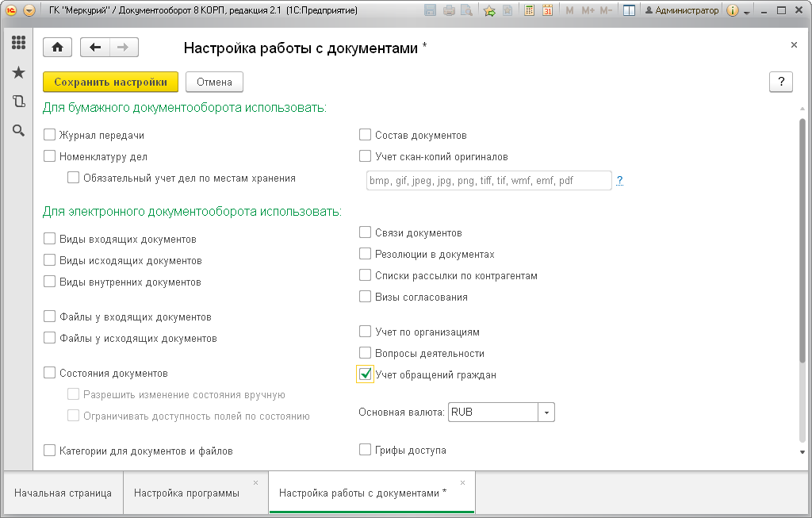Click the scan file extensions field
Screen dimensions: 812x518
point(488,180)
